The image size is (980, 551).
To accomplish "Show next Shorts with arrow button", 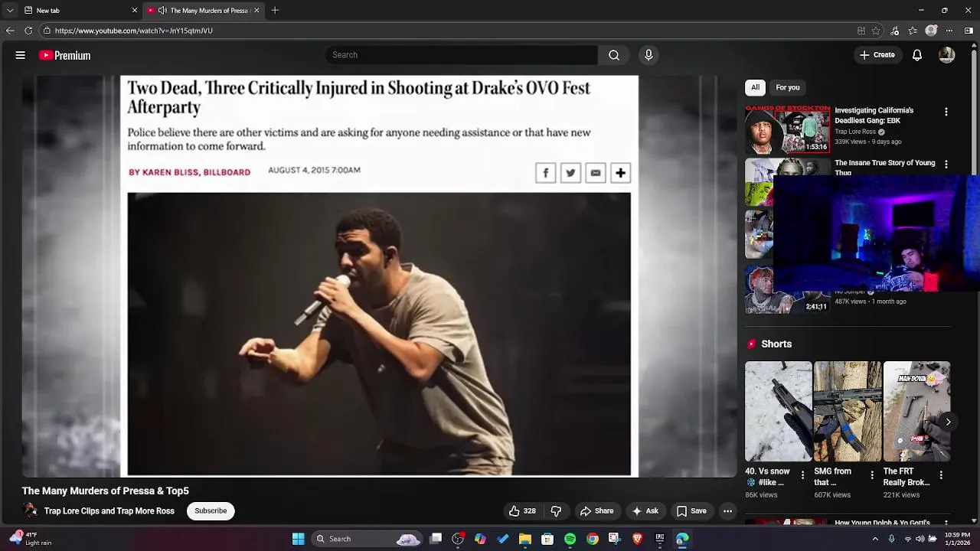I will point(948,422).
